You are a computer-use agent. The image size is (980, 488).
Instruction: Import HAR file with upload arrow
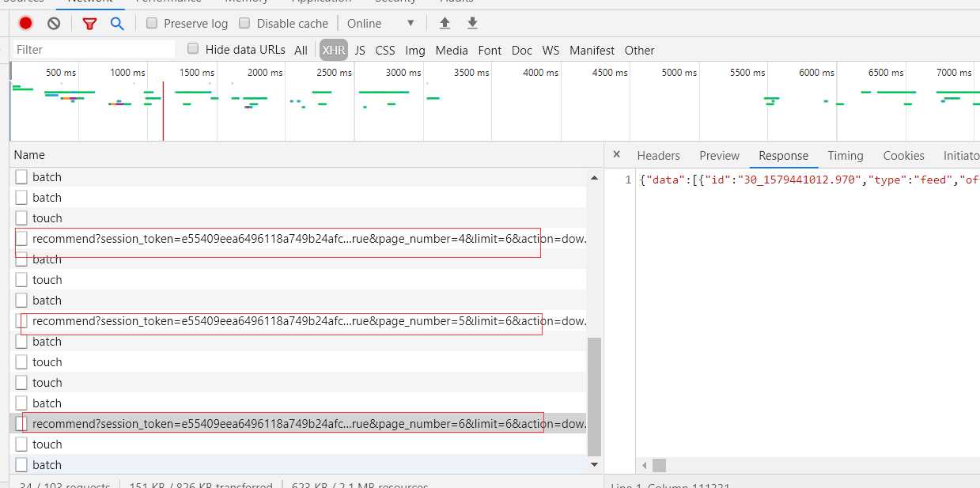[445, 23]
